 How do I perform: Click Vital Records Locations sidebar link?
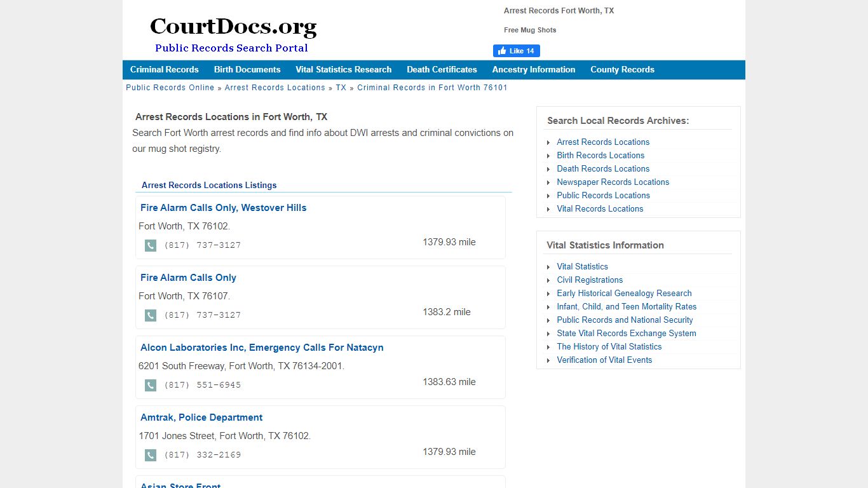pos(600,209)
